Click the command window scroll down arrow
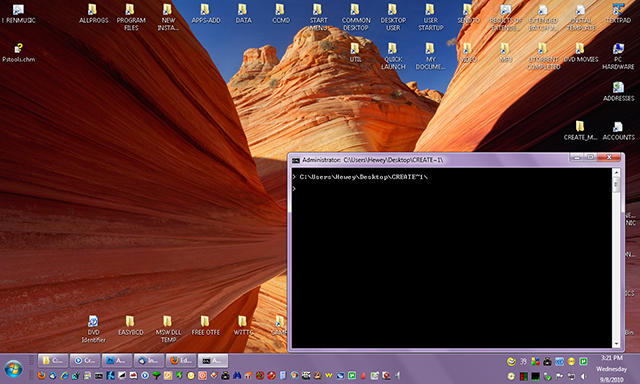Screen dimensions: 640x384 [x=616, y=344]
